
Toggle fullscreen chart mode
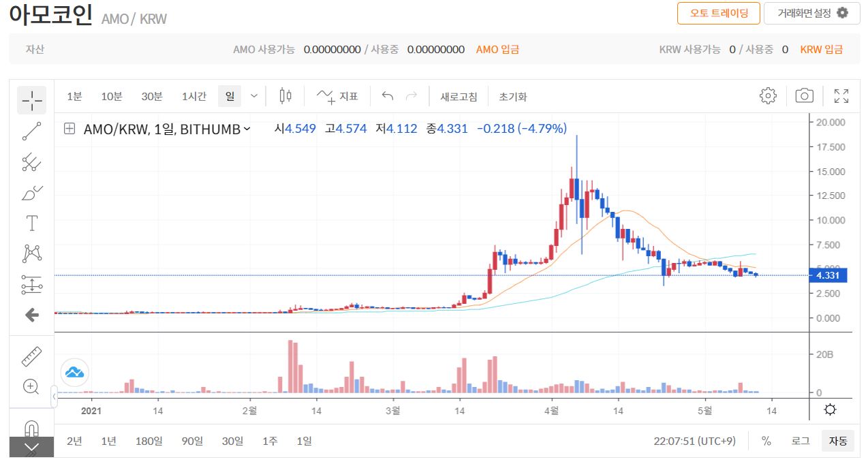841,95
